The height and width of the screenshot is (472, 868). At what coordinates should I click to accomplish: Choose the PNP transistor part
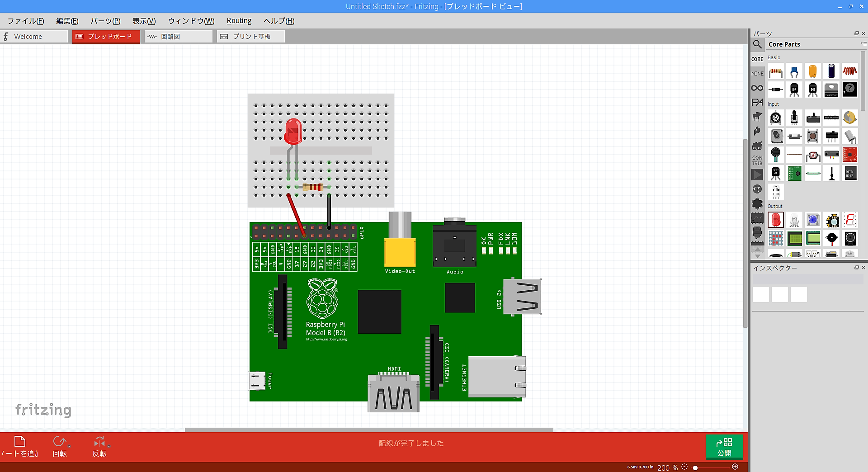[x=794, y=90]
